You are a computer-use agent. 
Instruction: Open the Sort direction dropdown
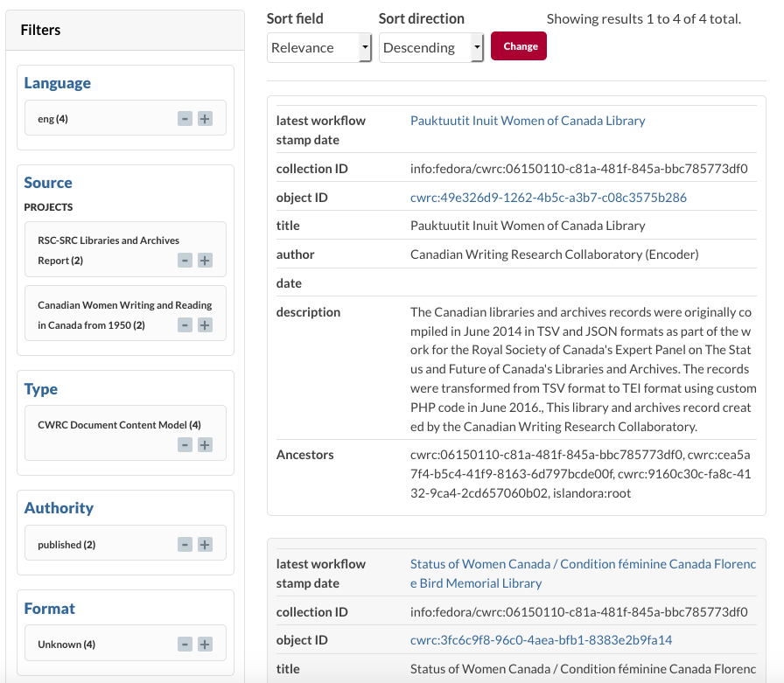pos(431,47)
